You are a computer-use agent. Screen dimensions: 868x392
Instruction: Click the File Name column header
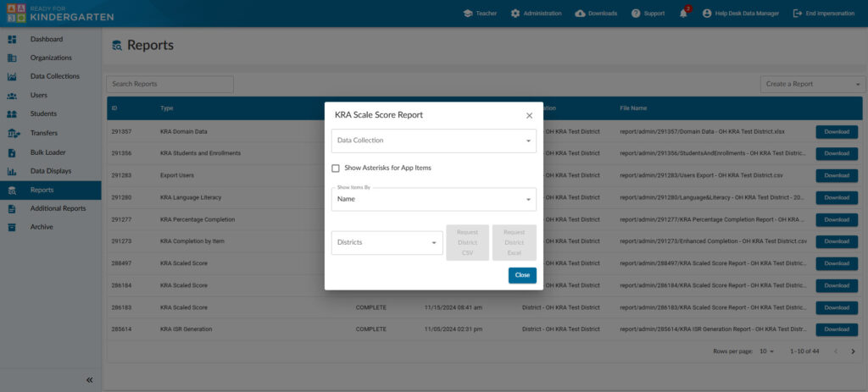point(633,108)
